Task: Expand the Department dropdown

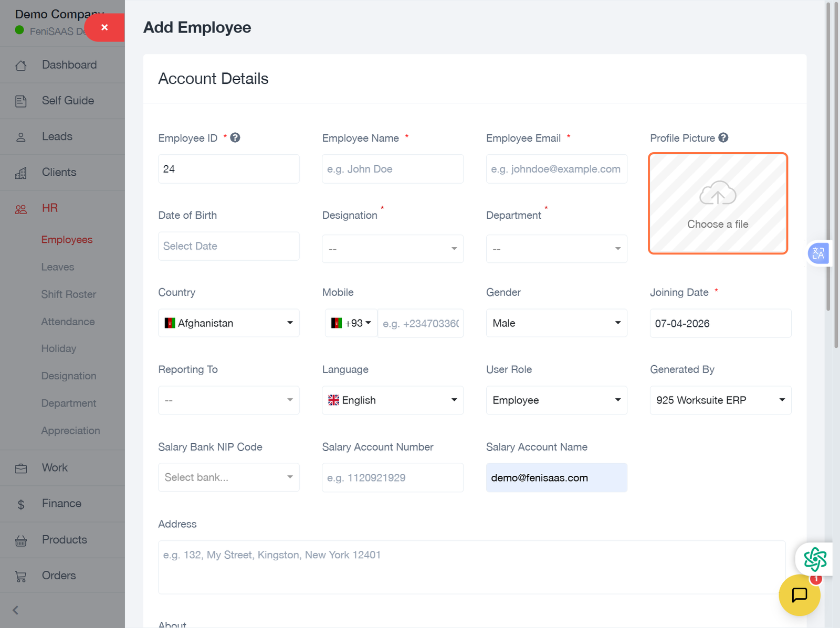Action: (556, 249)
